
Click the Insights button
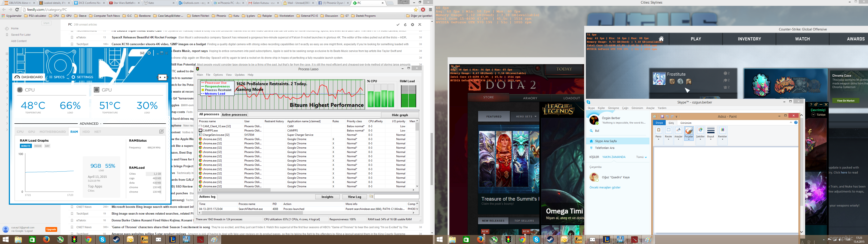click(x=327, y=197)
